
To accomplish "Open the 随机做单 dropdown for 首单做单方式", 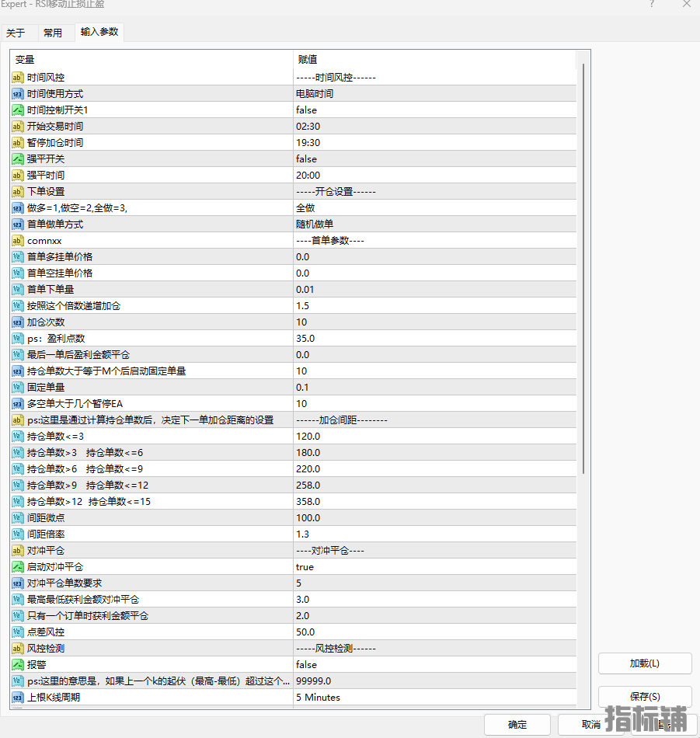I will [315, 225].
